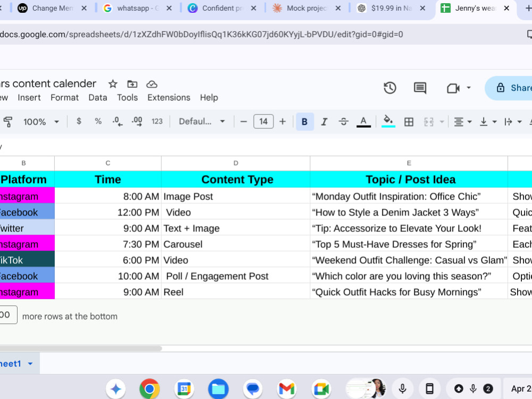
Task: Decrease decimal places icon
Action: [118, 121]
